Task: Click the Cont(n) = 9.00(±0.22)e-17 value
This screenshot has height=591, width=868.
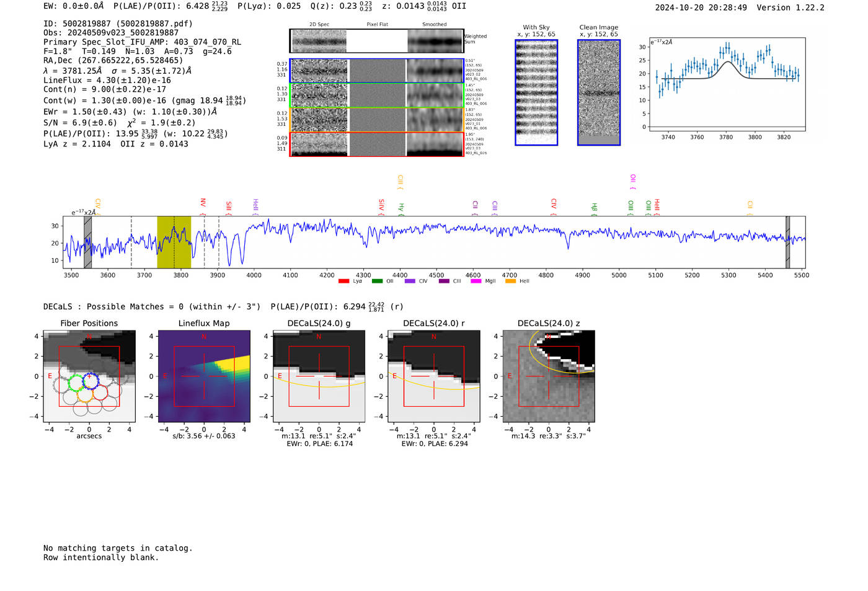Action: tap(105, 89)
